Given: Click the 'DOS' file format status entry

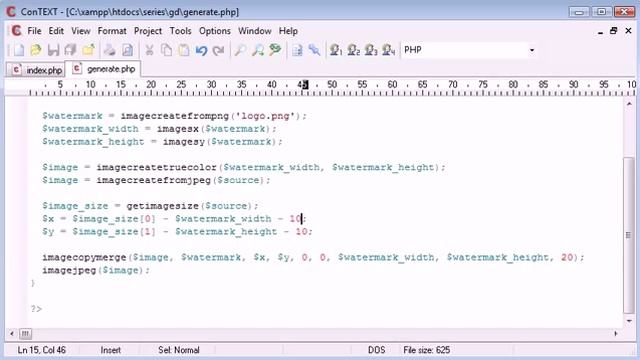Looking at the screenshot, I should click(376, 350).
